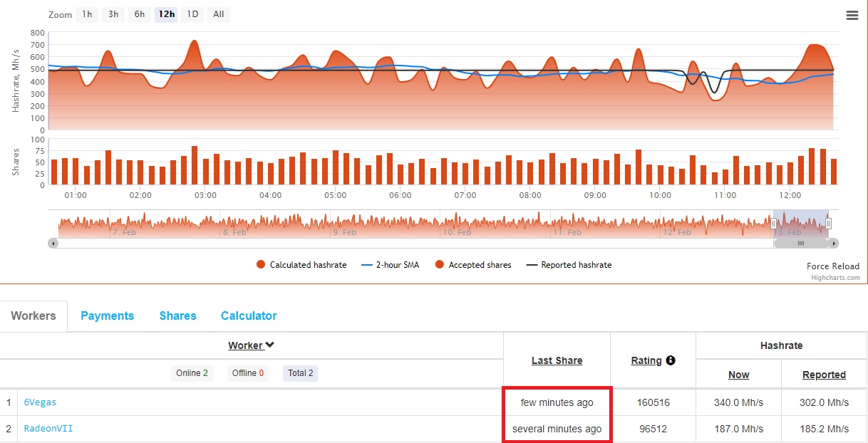Filter workers by Online 2
Image resolution: width=868 pixels, height=443 pixels.
pos(192,373)
